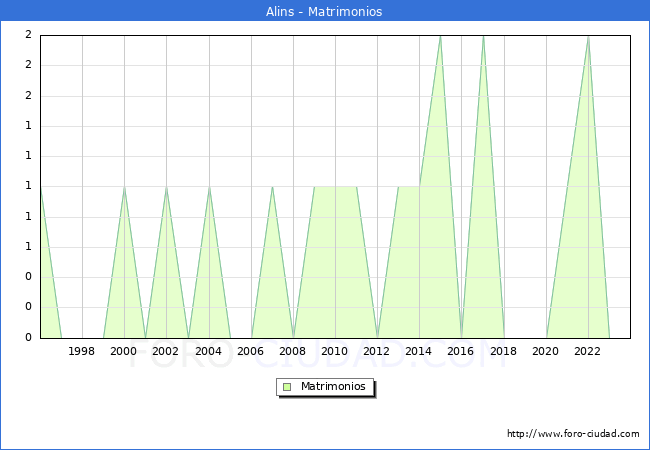Select the 2016 x-axis label
The width and height of the screenshot is (650, 450).
tap(461, 351)
